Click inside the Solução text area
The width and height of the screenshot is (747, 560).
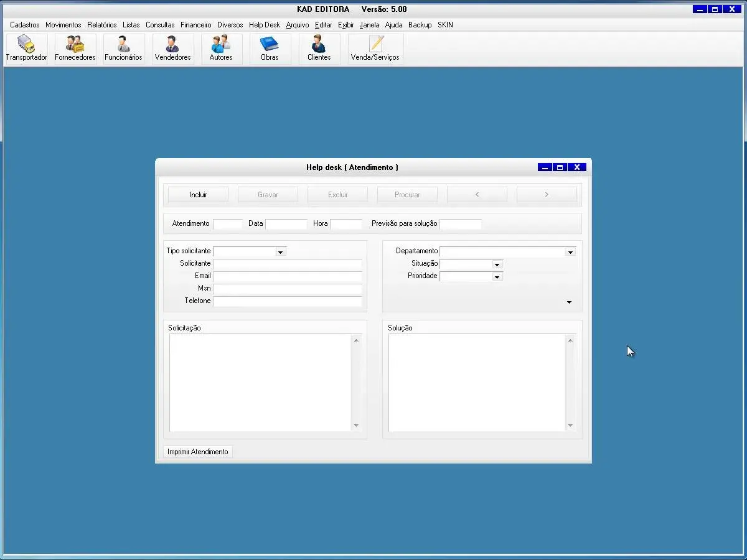point(477,383)
